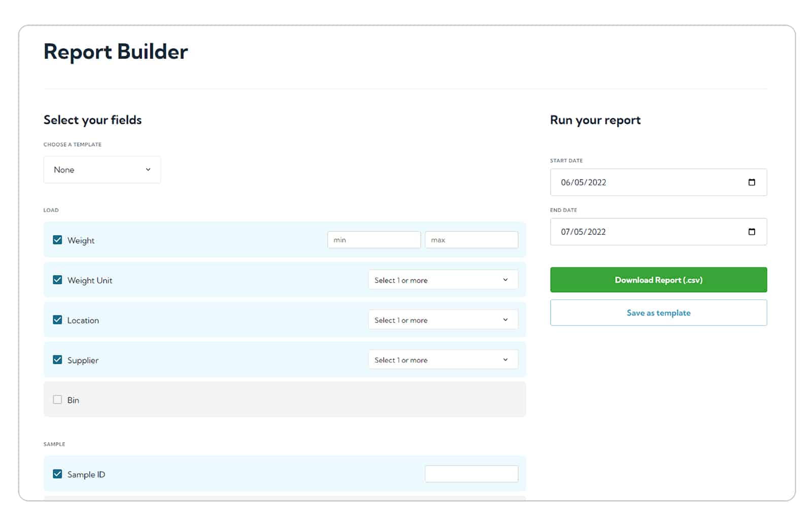Check the Bin checkbox

coord(57,400)
